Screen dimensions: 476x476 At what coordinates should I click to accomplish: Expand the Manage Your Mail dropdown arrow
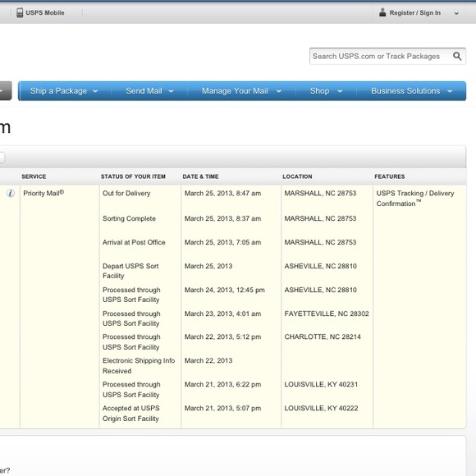pos(279,91)
